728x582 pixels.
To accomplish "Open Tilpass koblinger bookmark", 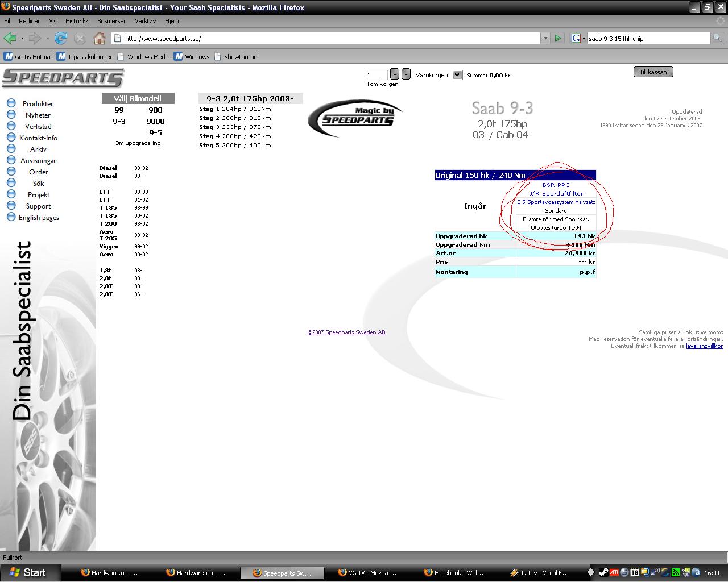I will (85, 57).
